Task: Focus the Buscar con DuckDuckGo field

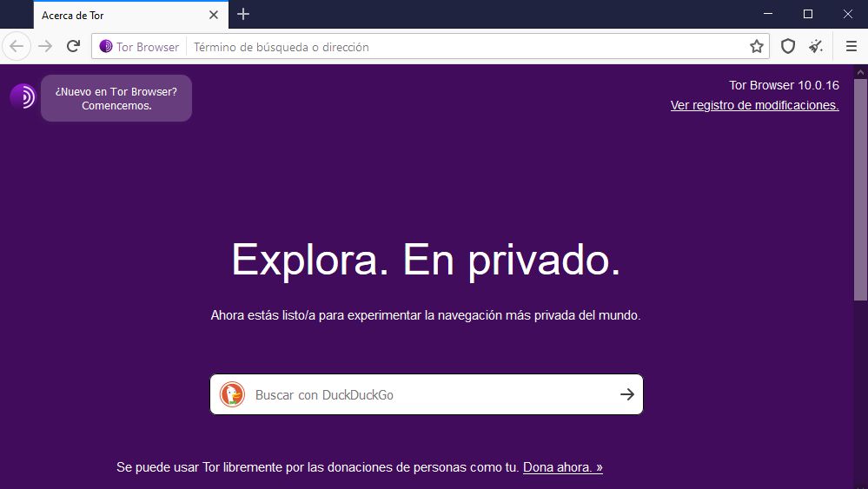Action: pyautogui.click(x=427, y=394)
